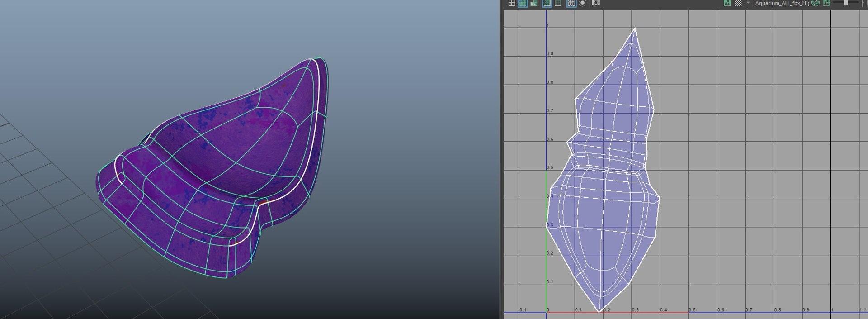Click the image icon beside the exposure slider

826,3
